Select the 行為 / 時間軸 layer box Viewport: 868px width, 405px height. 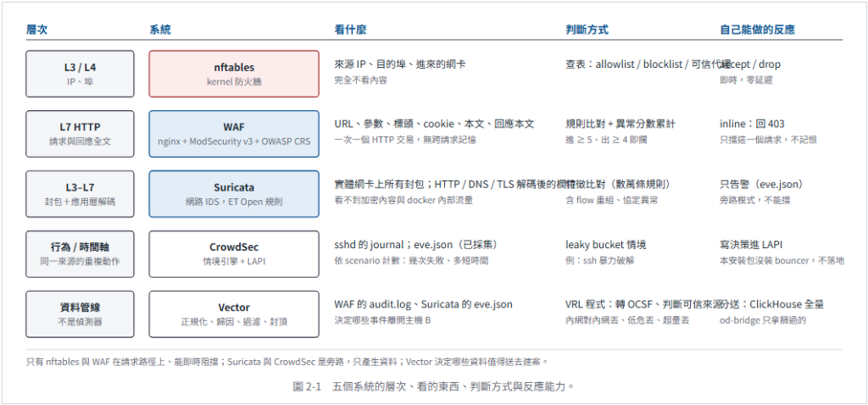[x=80, y=254]
